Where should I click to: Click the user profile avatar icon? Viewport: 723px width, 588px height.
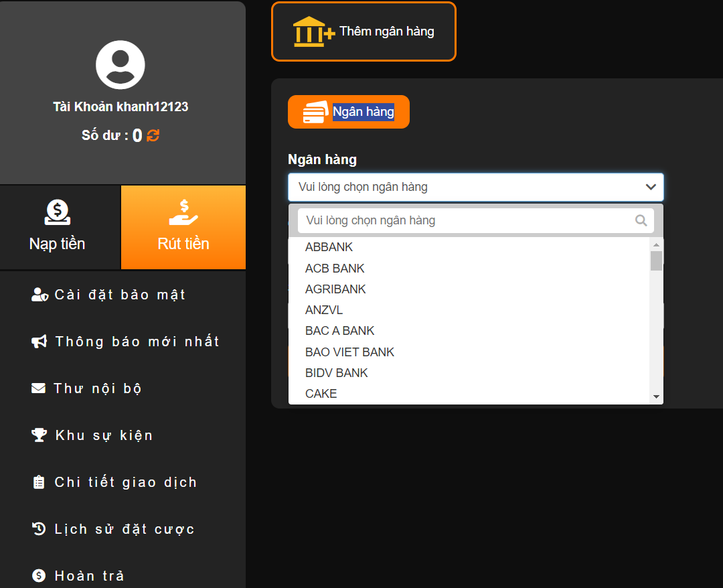(x=120, y=64)
